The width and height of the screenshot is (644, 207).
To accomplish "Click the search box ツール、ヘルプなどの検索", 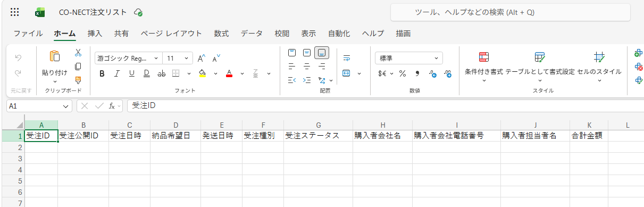I will 510,12.
